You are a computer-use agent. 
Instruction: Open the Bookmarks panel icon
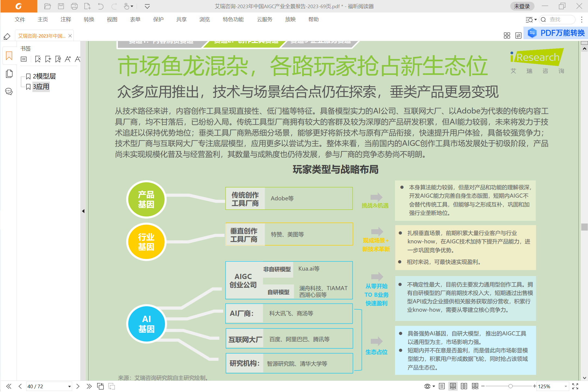point(9,56)
